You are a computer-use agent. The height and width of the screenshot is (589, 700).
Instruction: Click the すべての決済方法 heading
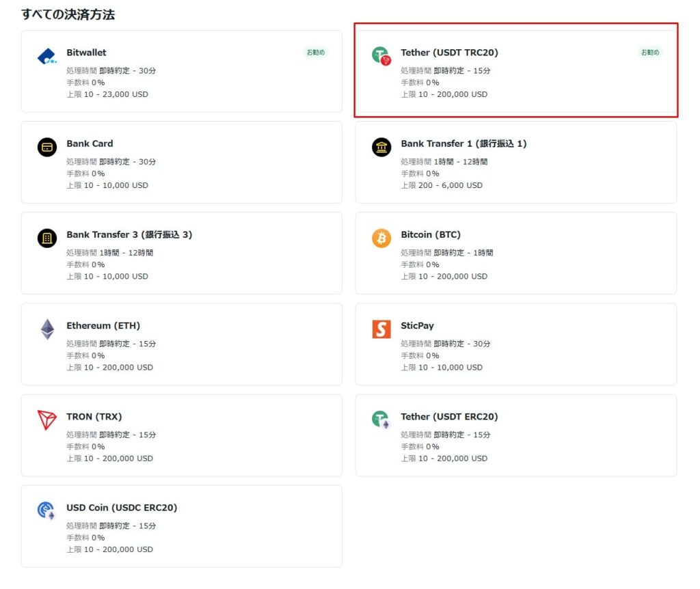point(68,13)
